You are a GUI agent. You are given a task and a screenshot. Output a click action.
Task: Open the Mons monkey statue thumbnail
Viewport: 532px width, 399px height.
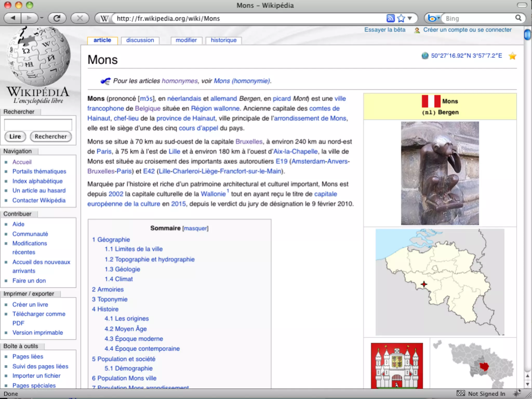point(440,173)
